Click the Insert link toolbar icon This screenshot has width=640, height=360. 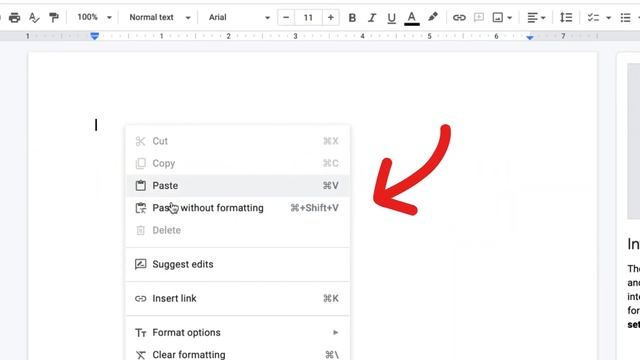coord(459,18)
